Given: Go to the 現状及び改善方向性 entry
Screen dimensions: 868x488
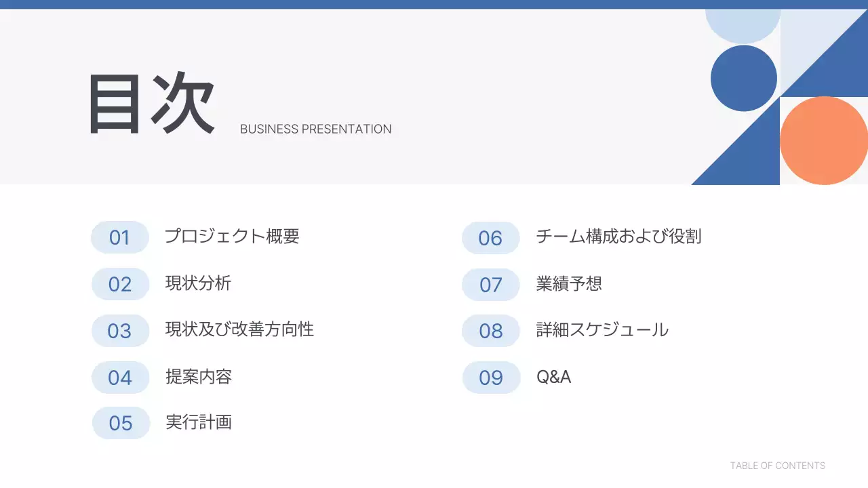Looking at the screenshot, I should (239, 330).
